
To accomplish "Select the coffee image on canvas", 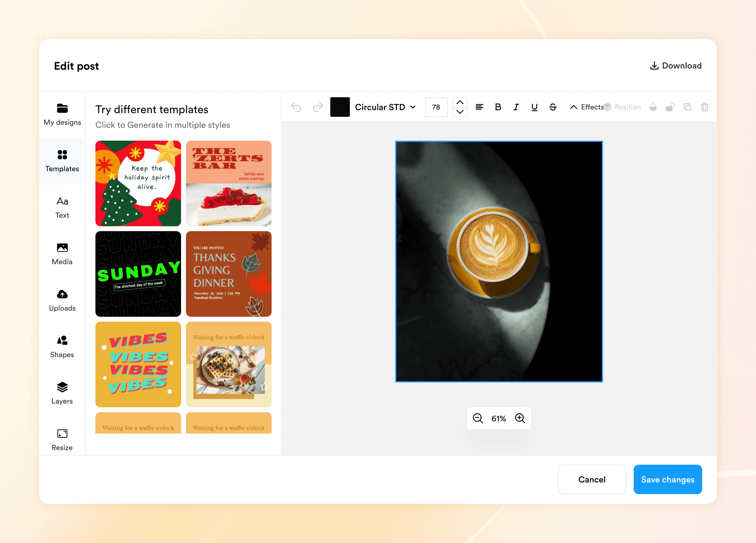I will (499, 261).
